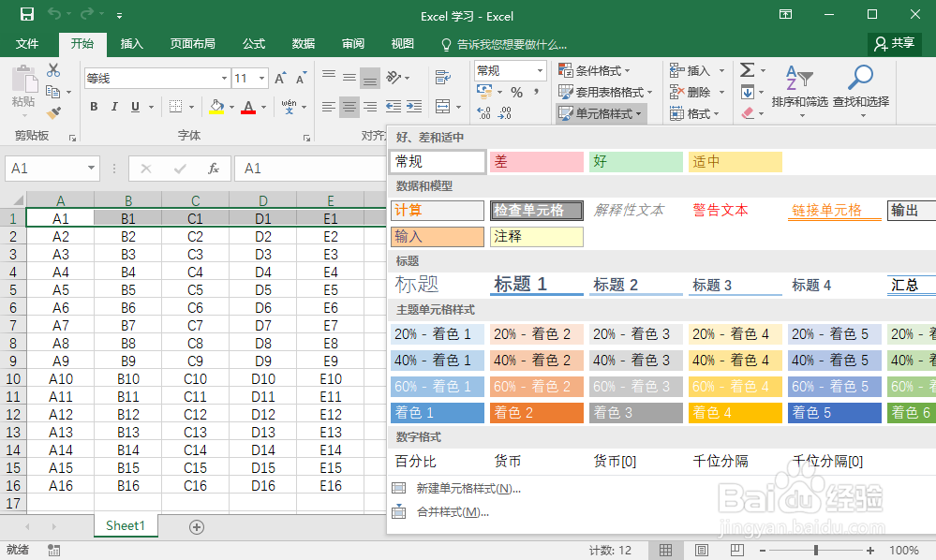Click the orientation text angle icon
Screen dimensions: 936x560
tap(394, 77)
